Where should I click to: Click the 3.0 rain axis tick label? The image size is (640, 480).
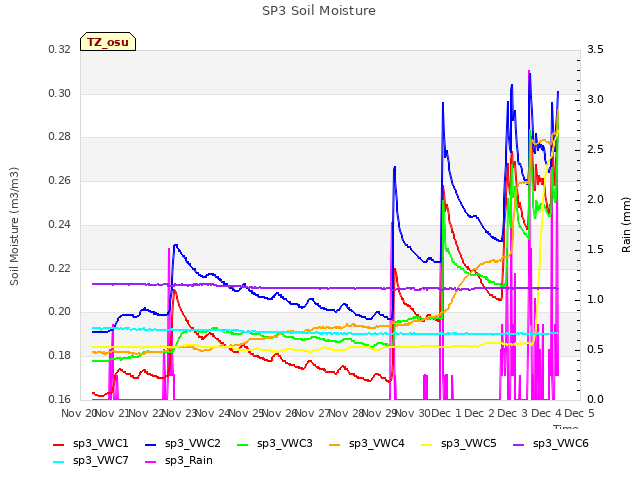tap(595, 100)
